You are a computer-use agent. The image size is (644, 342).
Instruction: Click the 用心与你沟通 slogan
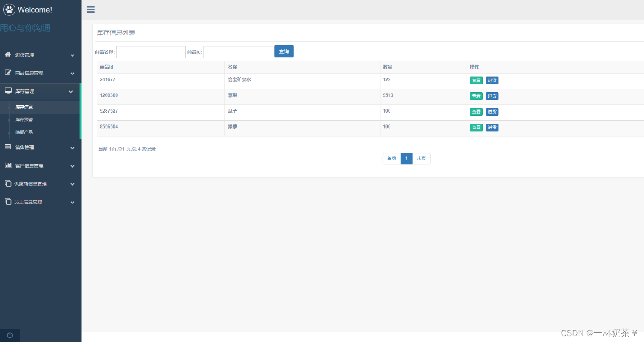(x=25, y=28)
